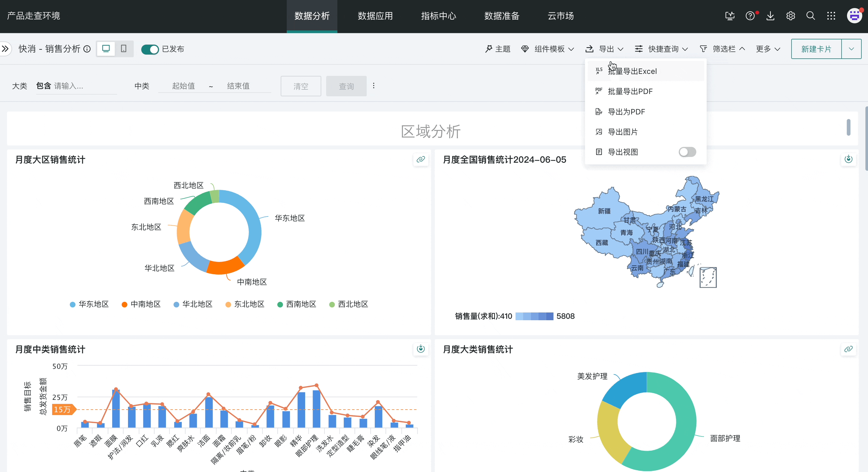Switch to 指标中心 tab
Screen dimensions: 868x472
[438, 16]
